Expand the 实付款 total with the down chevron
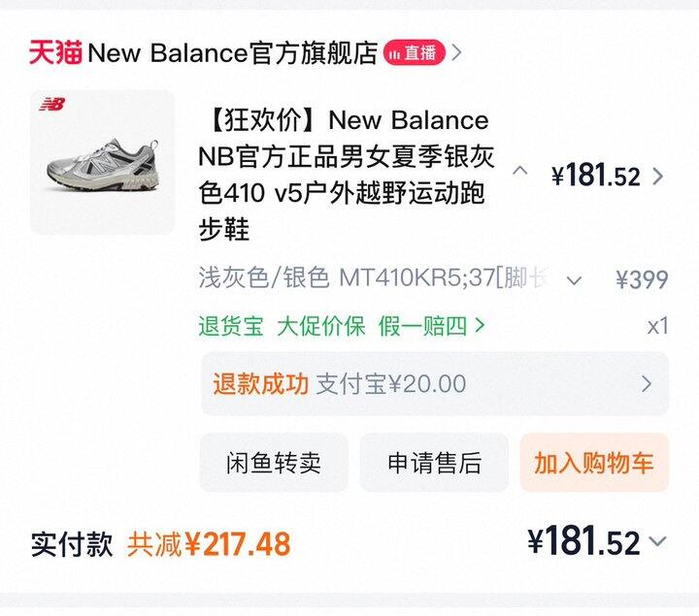The width and height of the screenshot is (699, 616). [658, 542]
